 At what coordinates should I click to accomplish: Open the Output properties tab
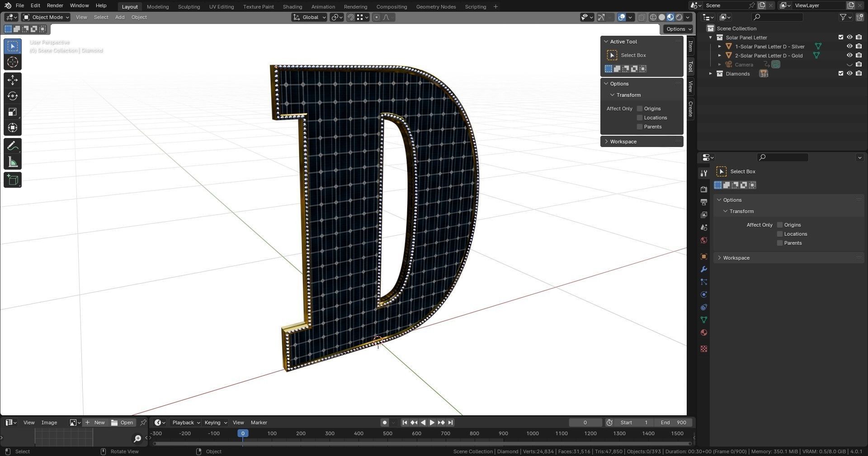(703, 202)
